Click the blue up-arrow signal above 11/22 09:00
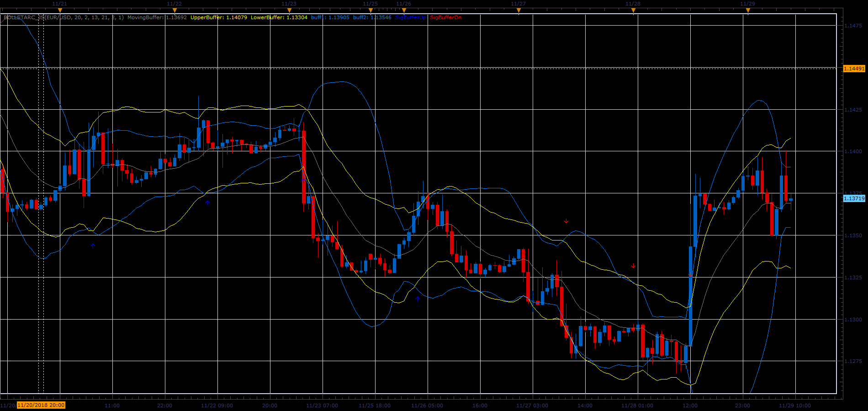This screenshot has height=411, width=868. click(207, 203)
